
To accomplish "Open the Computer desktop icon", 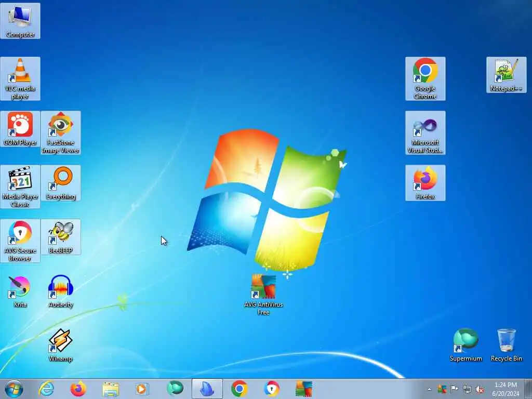I will 20,21.
